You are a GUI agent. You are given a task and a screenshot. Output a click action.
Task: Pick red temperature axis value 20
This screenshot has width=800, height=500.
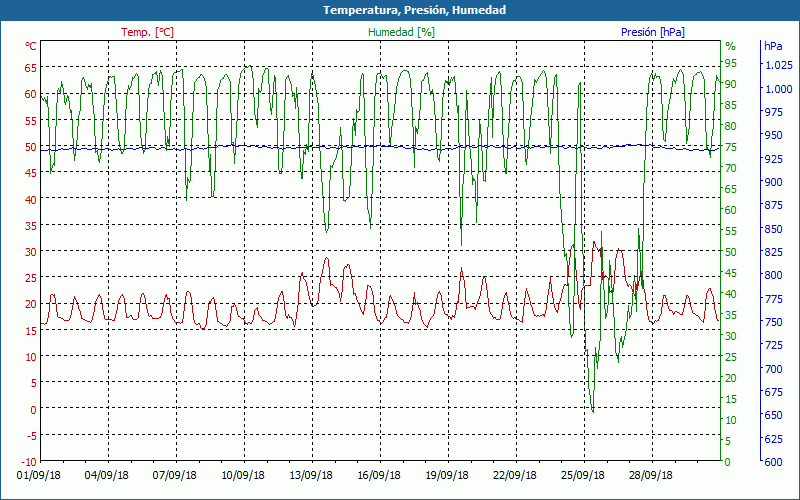pyautogui.click(x=31, y=304)
